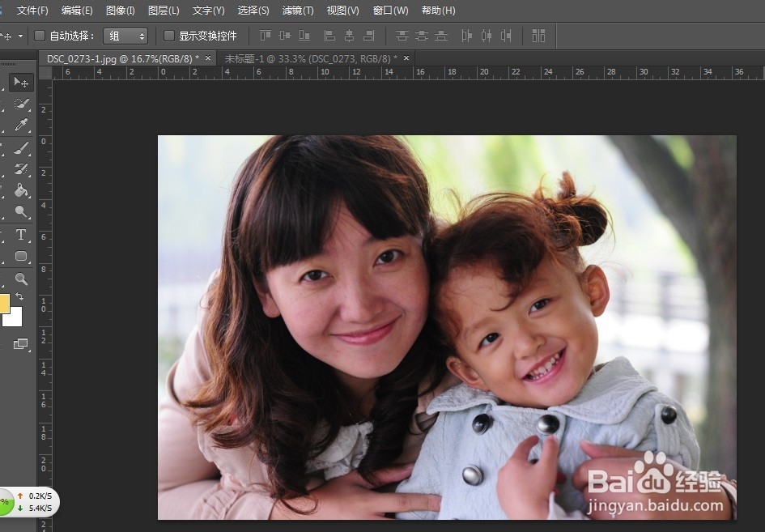Distribute layers by horizontal centers

click(487, 36)
